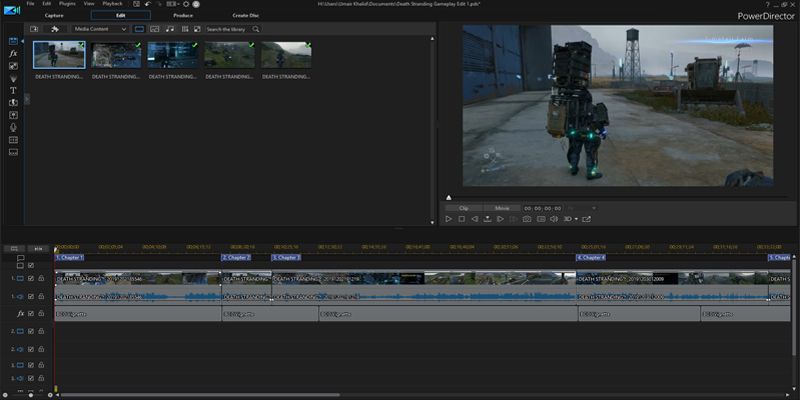The height and width of the screenshot is (400, 800).
Task: Open the Plugins menu
Action: (67, 4)
